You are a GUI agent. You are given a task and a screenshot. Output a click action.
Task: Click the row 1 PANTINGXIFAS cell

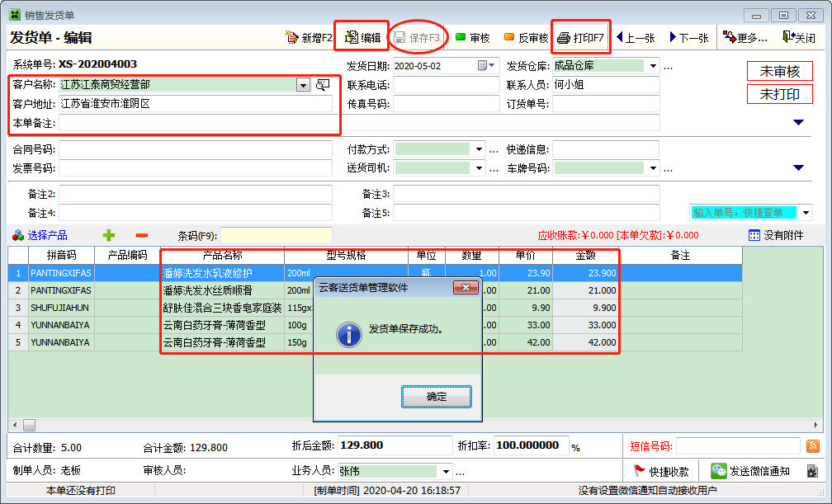(x=61, y=273)
